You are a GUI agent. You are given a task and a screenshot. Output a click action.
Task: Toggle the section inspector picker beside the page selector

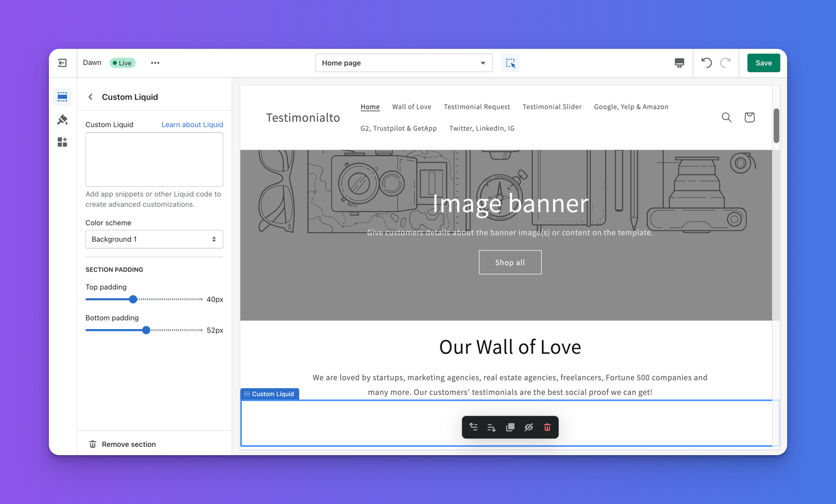[510, 63]
